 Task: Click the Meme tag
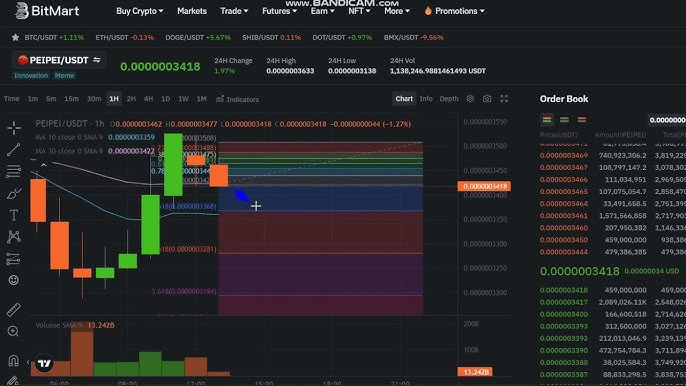64,75
